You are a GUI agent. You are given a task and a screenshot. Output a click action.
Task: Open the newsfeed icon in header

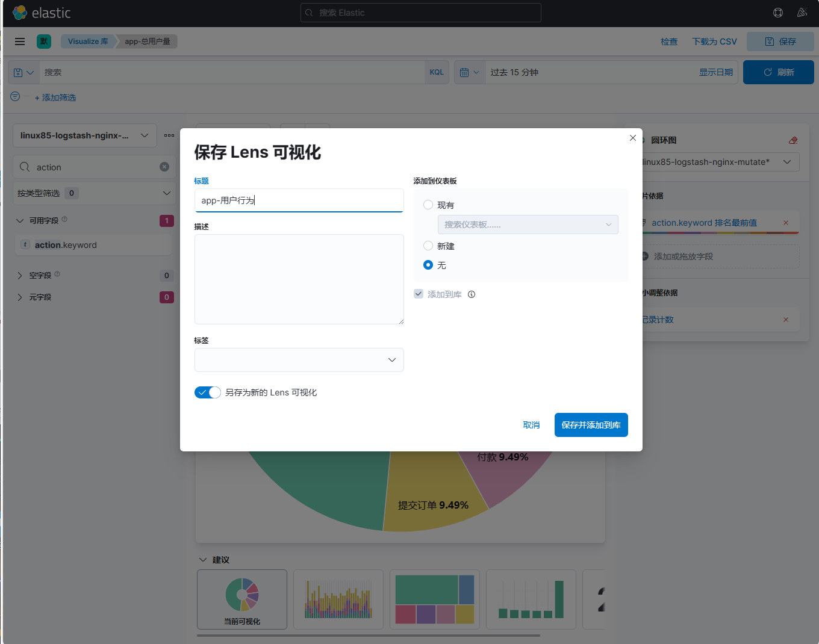click(802, 13)
